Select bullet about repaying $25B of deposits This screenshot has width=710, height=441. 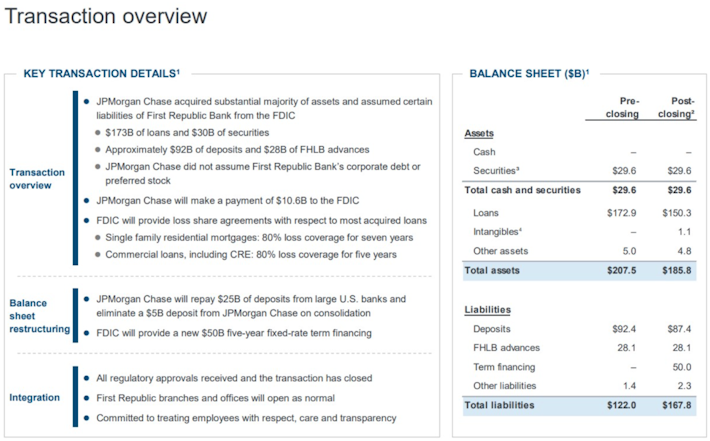tap(251, 306)
